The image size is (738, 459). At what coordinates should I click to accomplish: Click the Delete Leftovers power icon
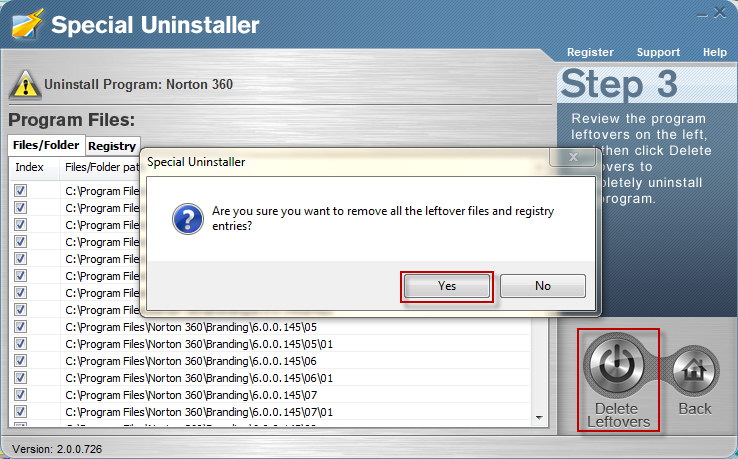tap(616, 366)
